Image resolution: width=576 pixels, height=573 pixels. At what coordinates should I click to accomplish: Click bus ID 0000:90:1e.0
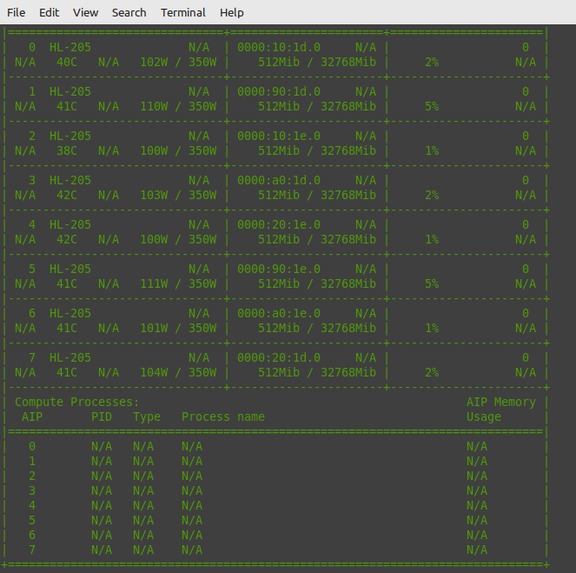point(278,269)
